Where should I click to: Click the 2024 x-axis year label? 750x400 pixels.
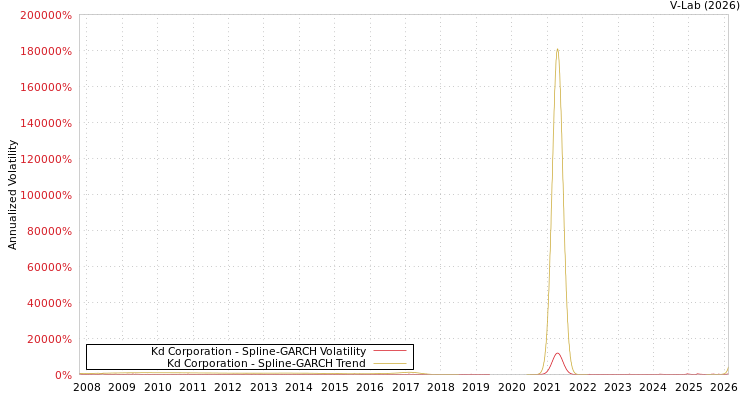click(653, 387)
